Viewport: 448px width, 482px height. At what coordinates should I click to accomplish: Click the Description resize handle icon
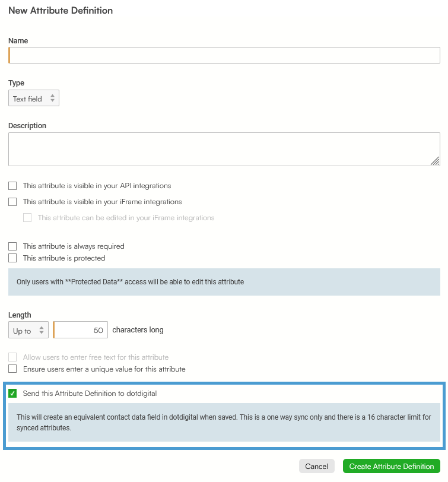pos(435,161)
